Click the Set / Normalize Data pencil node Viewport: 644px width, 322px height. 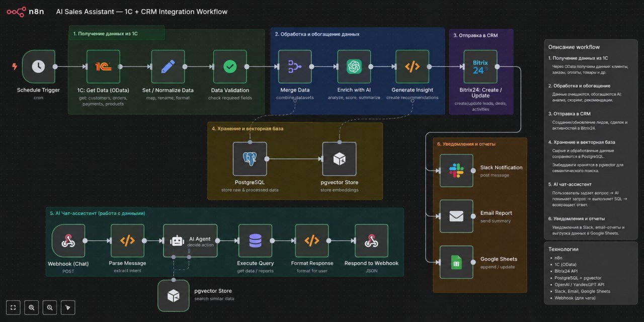(x=168, y=66)
